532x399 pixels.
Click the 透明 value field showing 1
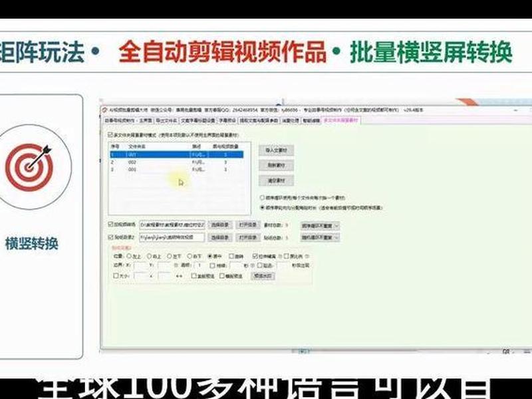[x=200, y=265]
